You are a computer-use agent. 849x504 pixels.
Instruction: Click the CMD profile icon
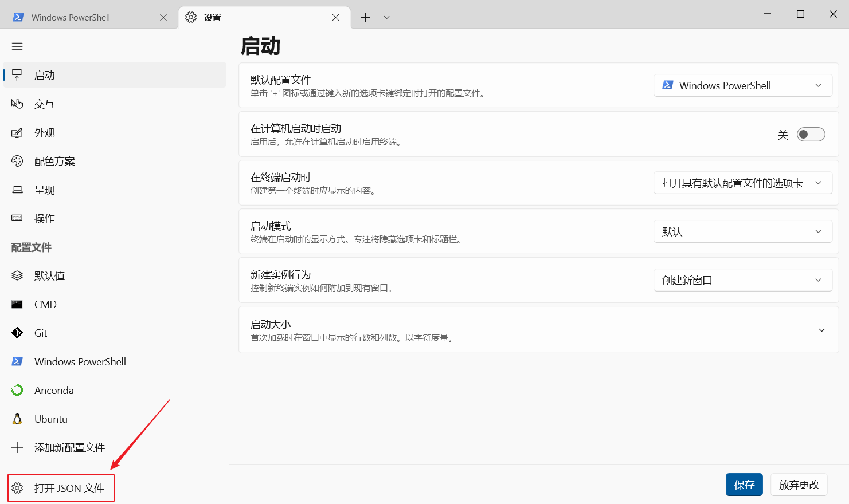click(x=17, y=304)
